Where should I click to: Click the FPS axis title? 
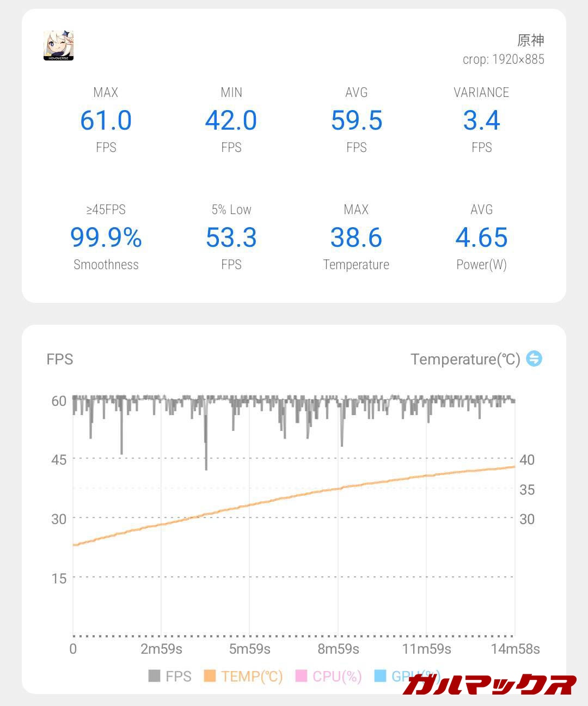tap(60, 360)
